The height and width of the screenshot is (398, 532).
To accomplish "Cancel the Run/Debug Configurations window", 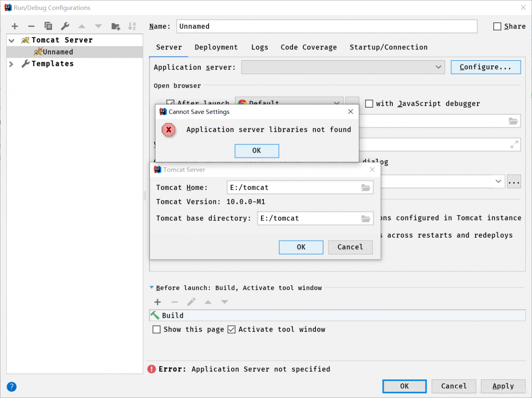I will 454,386.
